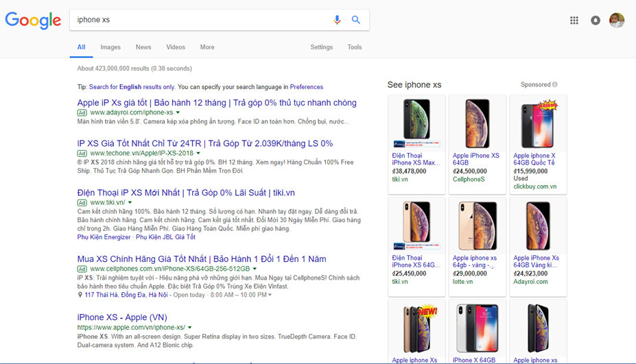Image resolution: width=636 pixels, height=364 pixels.
Task: Click the Google logo
Action: pos(33,20)
